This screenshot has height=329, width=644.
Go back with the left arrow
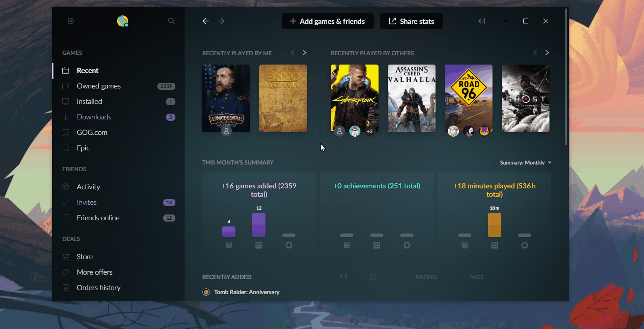(x=205, y=21)
